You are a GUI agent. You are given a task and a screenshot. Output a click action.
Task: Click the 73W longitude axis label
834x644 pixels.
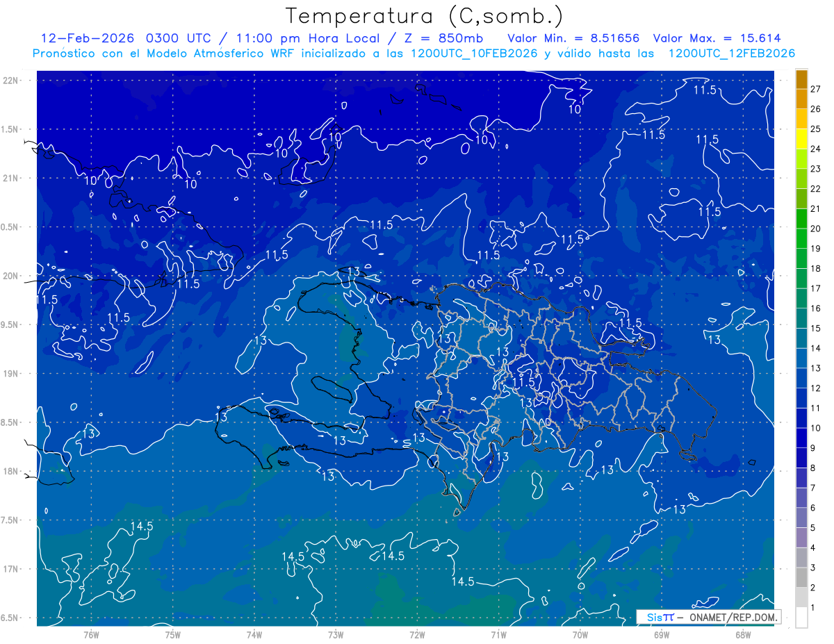tap(336, 635)
